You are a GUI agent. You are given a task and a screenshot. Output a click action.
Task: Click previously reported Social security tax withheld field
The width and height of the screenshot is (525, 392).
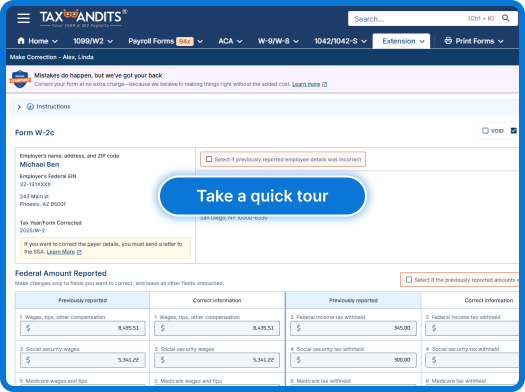coord(353,360)
